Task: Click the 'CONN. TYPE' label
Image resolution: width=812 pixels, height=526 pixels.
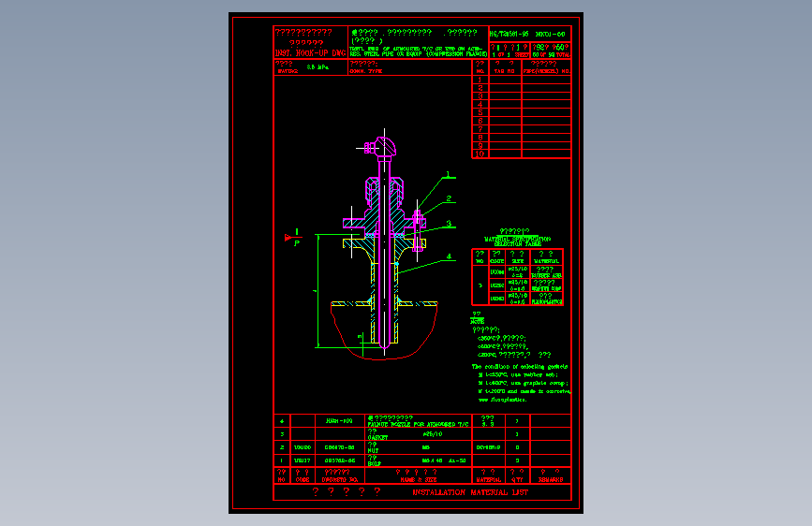Action: click(x=365, y=71)
